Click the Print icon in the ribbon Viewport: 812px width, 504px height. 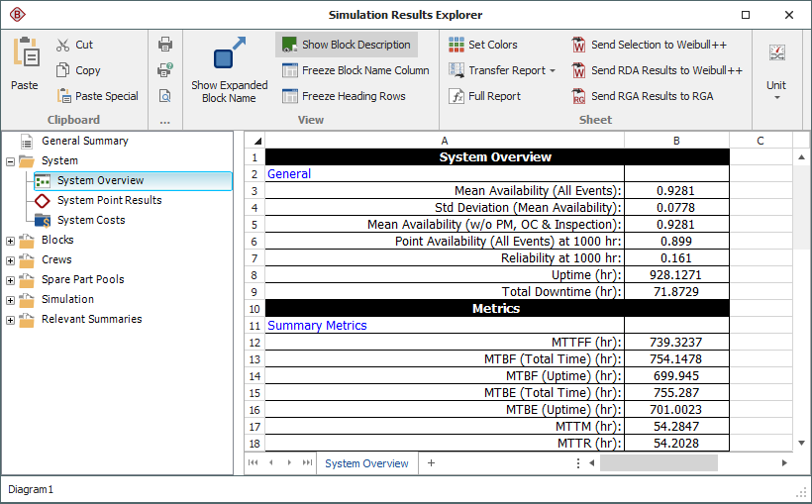[x=165, y=45]
